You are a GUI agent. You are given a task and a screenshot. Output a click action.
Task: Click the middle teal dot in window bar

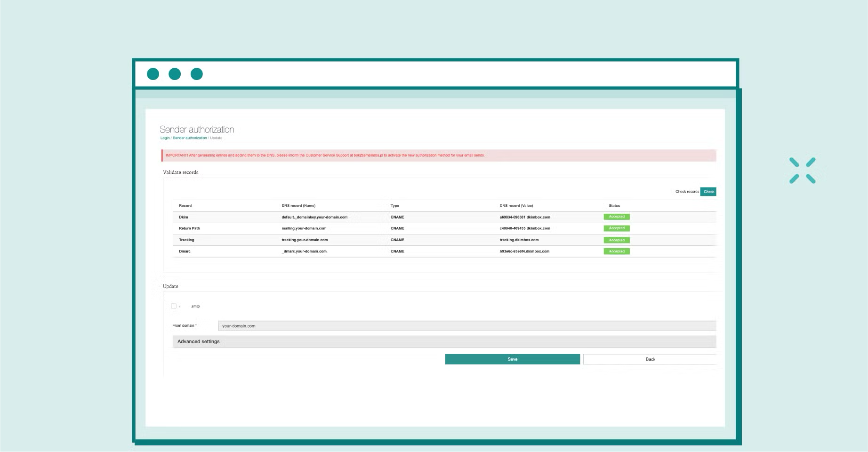[x=175, y=74]
